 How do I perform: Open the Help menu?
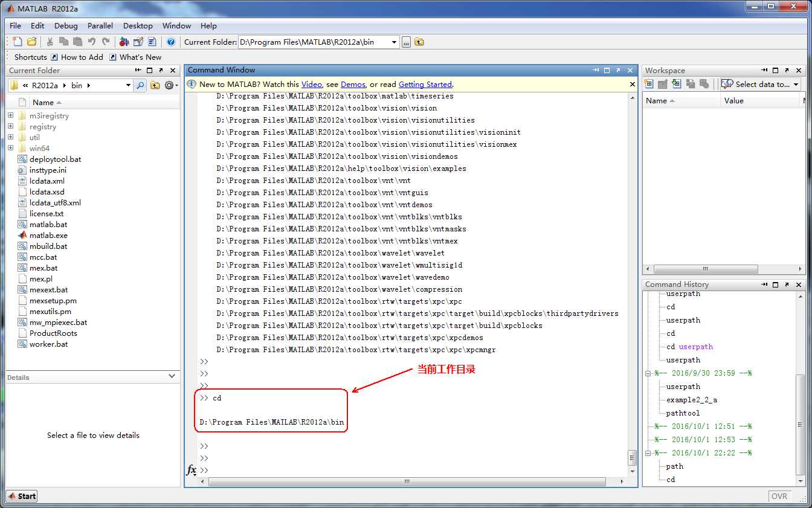[x=208, y=25]
